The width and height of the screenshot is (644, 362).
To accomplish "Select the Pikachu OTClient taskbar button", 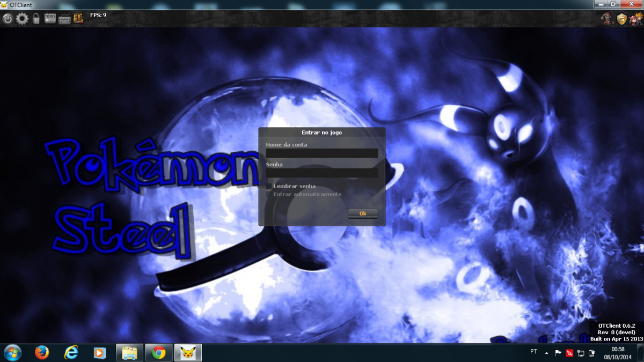I will [188, 352].
